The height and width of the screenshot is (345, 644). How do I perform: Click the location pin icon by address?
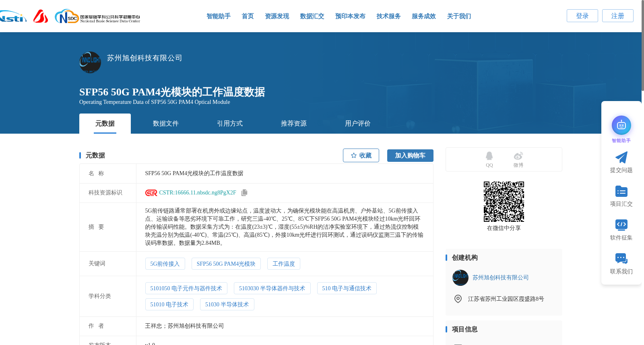[x=458, y=299]
